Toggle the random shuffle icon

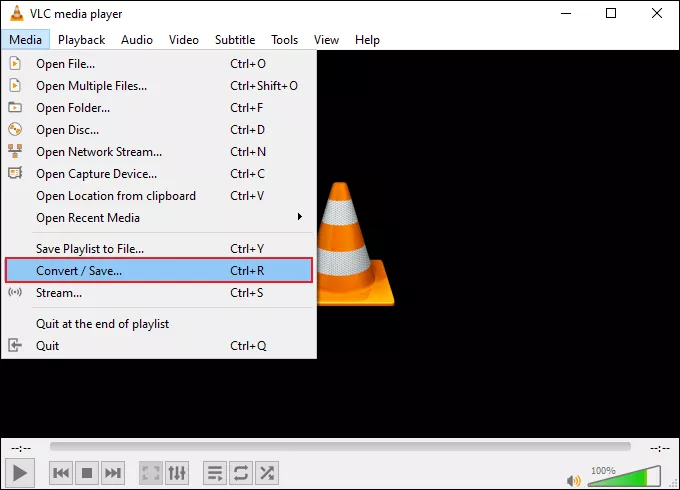[x=267, y=473]
